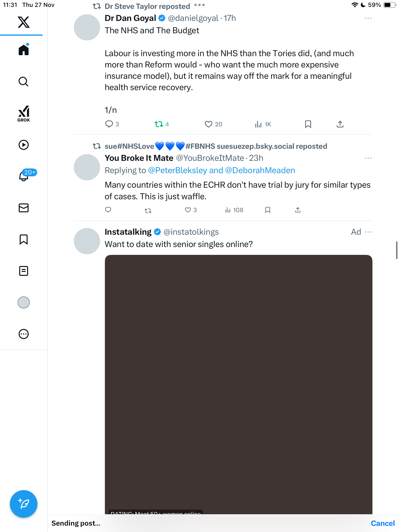Share Dr Dan Goyal's post
This screenshot has width=399, height=532.
[340, 124]
